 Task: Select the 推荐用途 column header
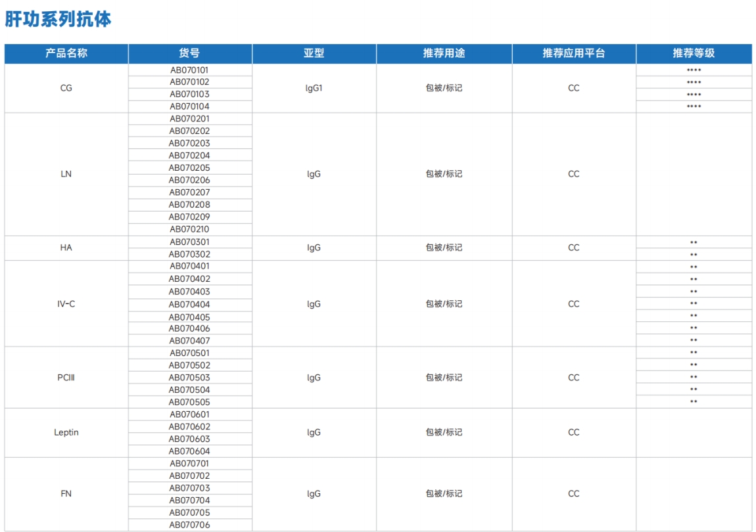point(444,53)
